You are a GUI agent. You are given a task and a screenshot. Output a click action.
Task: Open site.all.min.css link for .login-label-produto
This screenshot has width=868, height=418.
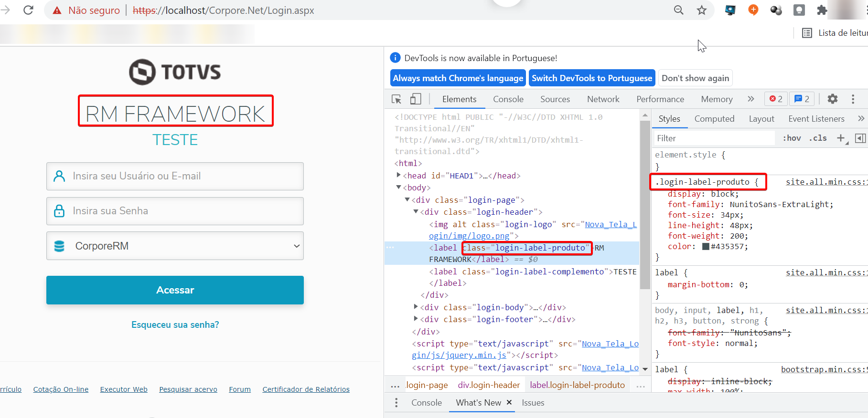click(826, 182)
